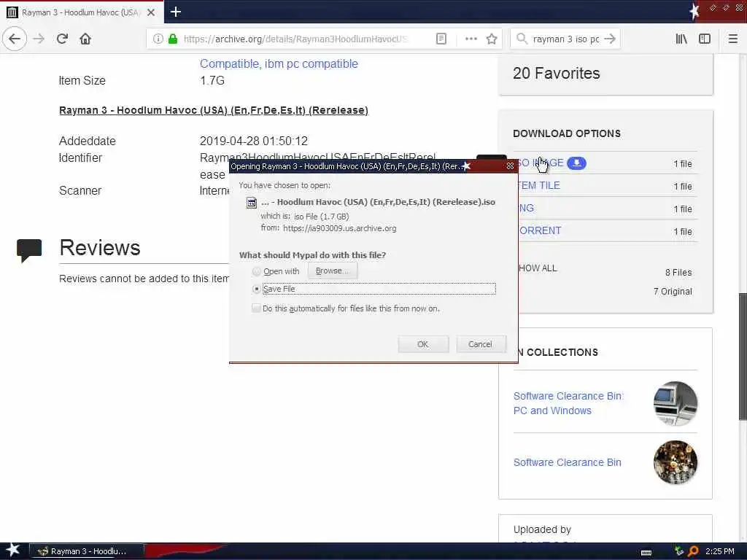Click the Rayman 3 taskbar window button

click(x=87, y=551)
